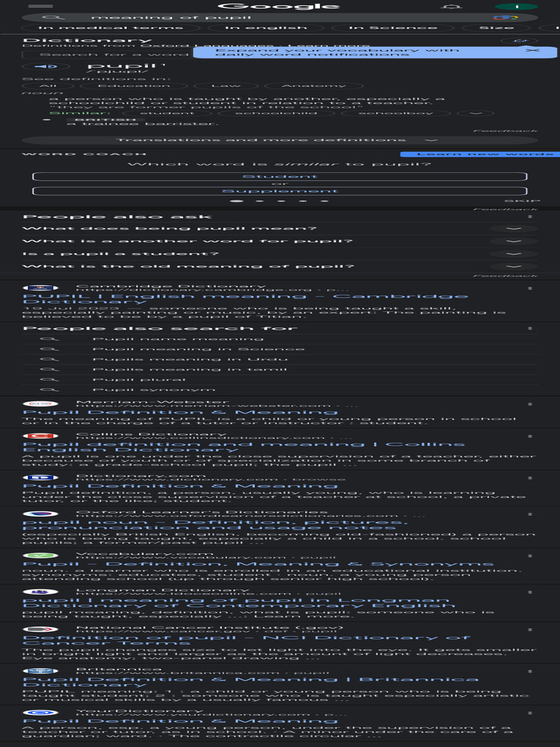
Task: Click the Cambridge Dictionary site favicon
Action: pyautogui.click(x=41, y=287)
